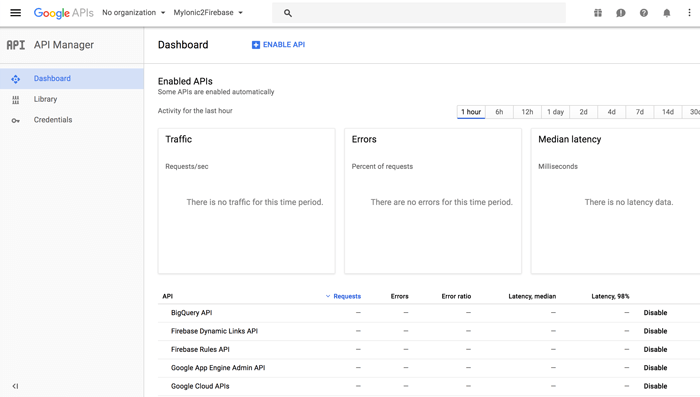
Task: Open the gift free trial icon
Action: coord(598,13)
